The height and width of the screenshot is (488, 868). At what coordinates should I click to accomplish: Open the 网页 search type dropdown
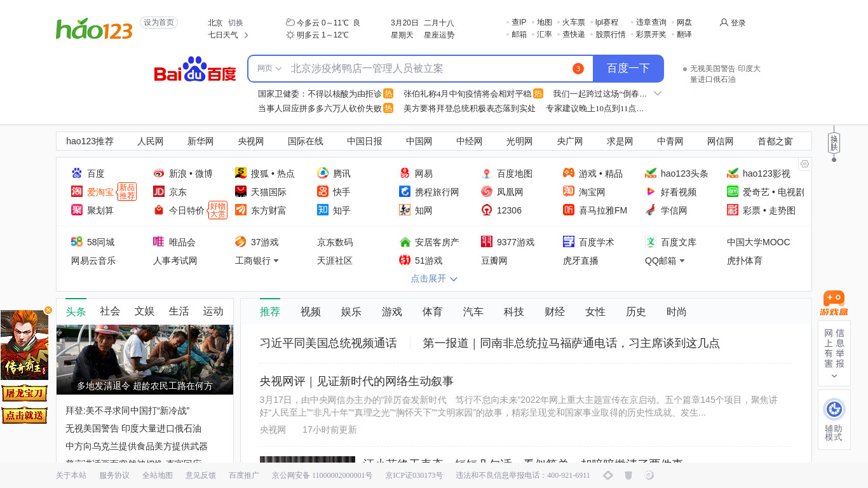click(x=269, y=69)
